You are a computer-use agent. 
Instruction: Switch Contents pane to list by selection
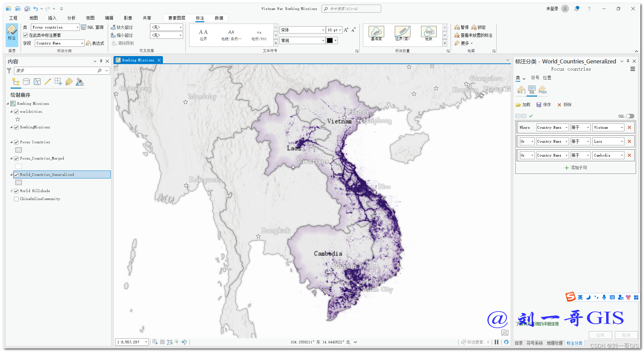click(37, 82)
